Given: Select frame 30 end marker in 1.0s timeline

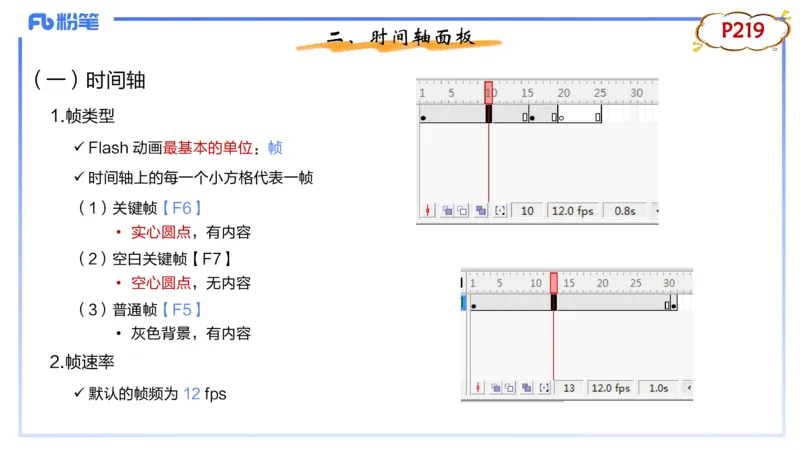Looking at the screenshot, I should pyautogui.click(x=667, y=305).
